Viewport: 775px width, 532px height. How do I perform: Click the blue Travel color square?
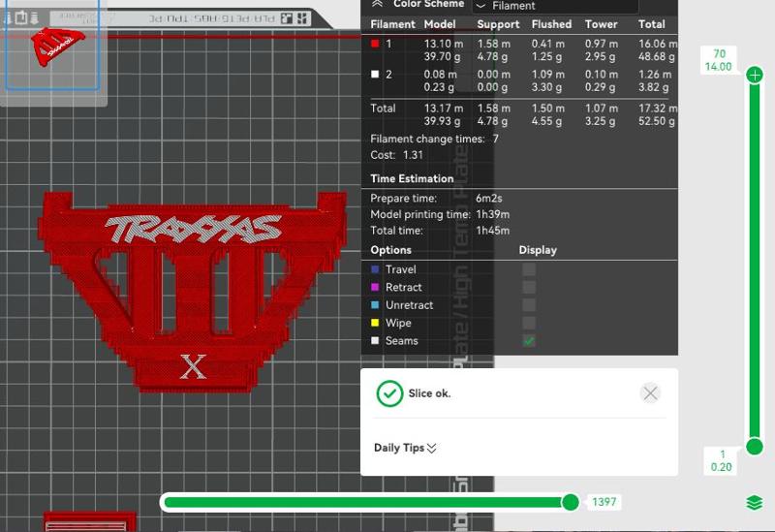[375, 269]
